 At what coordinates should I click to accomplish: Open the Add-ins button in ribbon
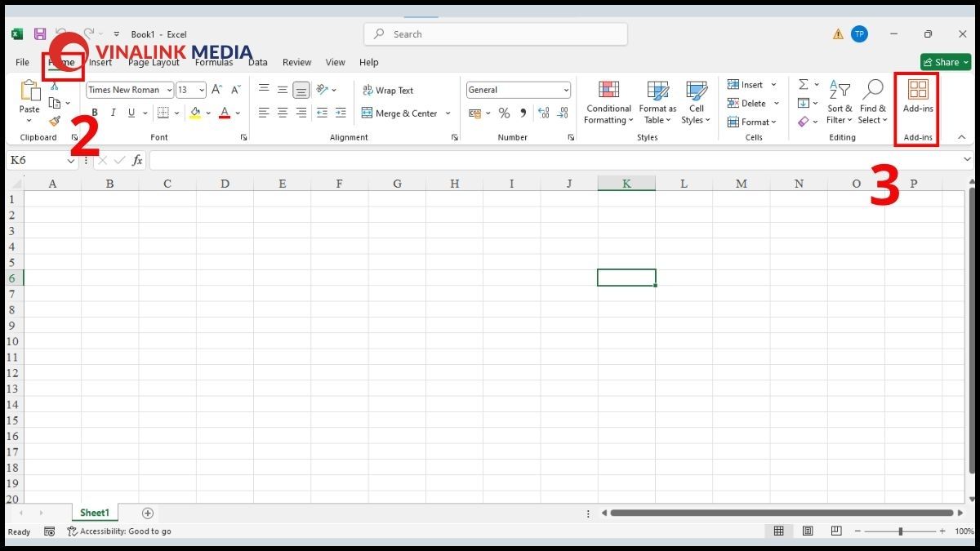pos(917,97)
